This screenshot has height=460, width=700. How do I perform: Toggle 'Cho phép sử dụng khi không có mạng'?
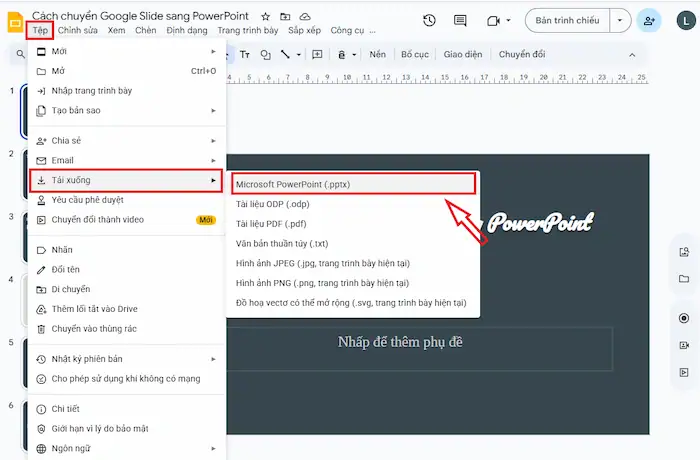click(x=118, y=379)
